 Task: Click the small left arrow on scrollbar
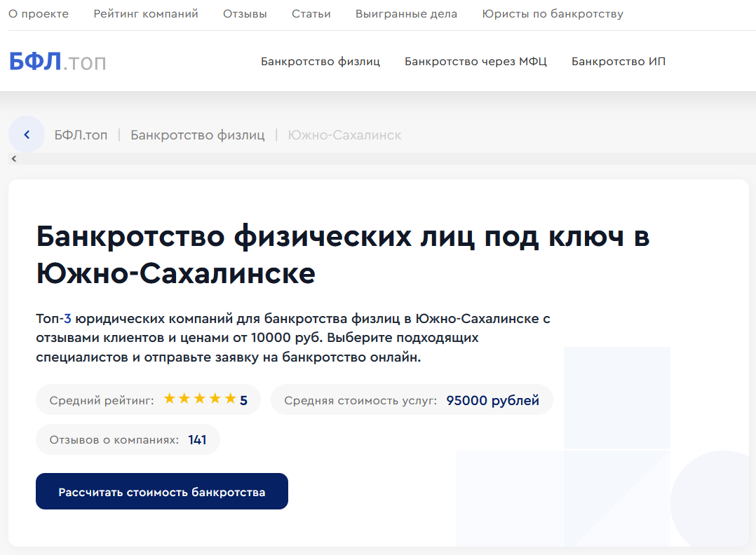pos(14,158)
